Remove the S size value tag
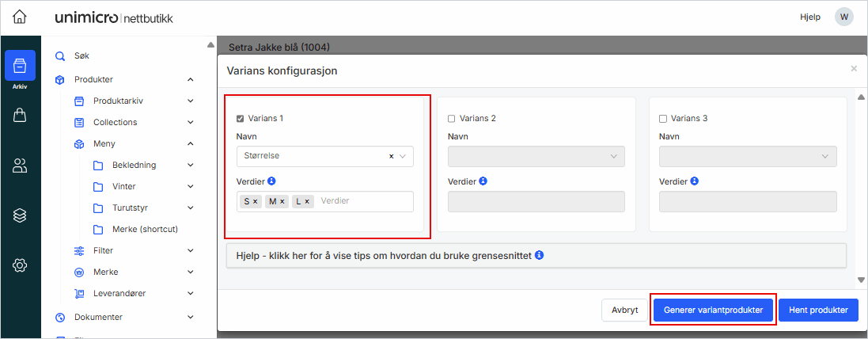The image size is (868, 339). tap(255, 202)
